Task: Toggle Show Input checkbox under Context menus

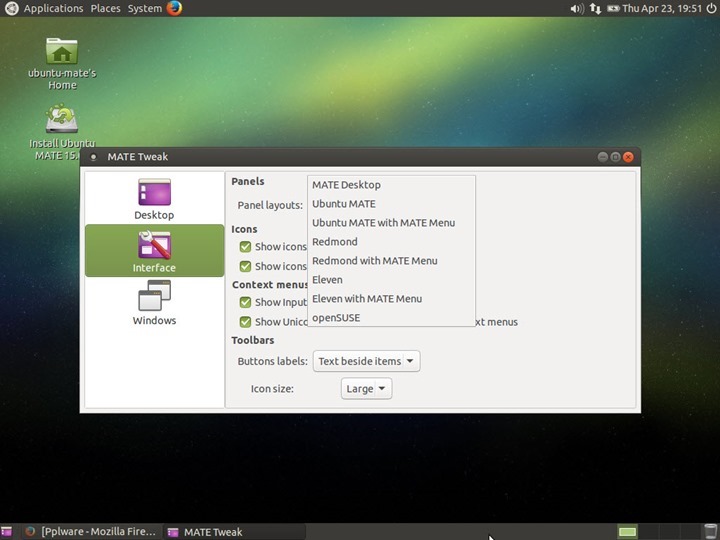Action: [x=245, y=302]
